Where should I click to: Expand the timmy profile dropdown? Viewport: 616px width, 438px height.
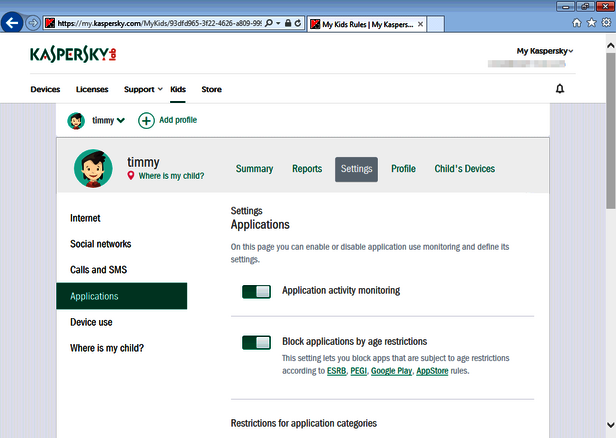click(121, 121)
